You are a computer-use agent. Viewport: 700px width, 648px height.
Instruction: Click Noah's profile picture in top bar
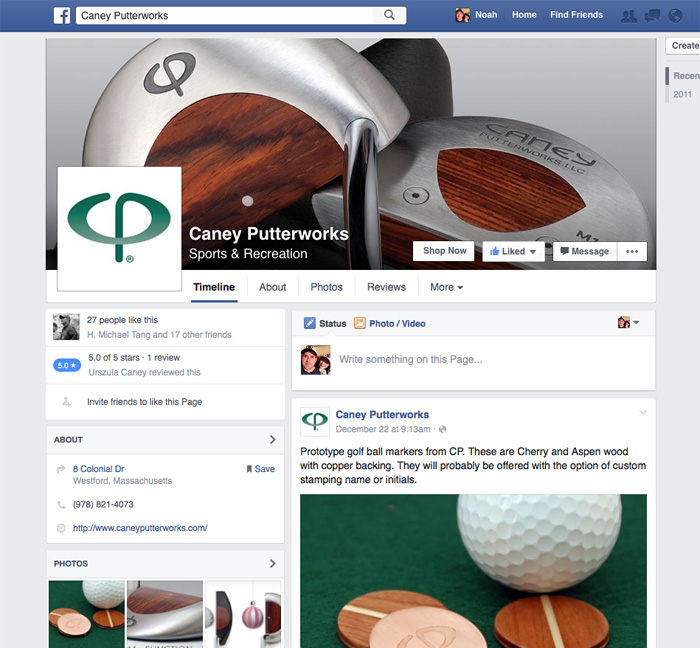(x=462, y=15)
